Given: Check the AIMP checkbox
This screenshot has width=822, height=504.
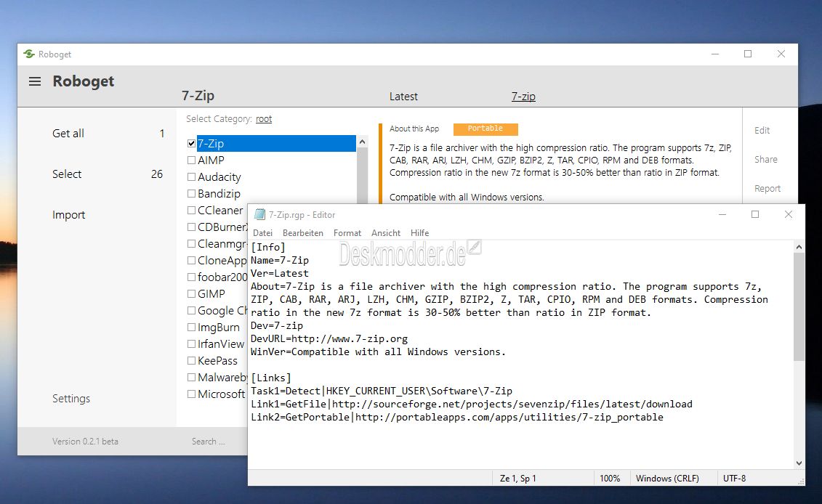Looking at the screenshot, I should [191, 160].
